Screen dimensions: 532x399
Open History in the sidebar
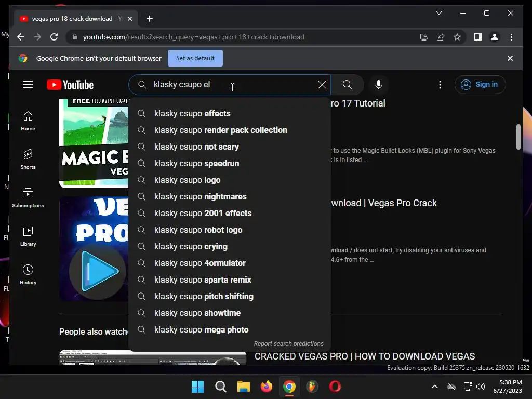click(x=28, y=274)
